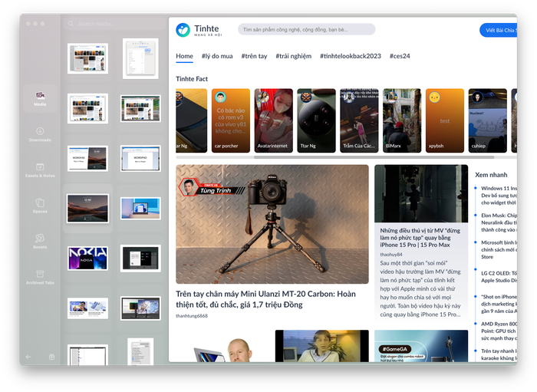Click the gift icon at the sidebar bottom
Image resolution: width=537 pixels, height=392 pixels.
pyautogui.click(x=51, y=357)
